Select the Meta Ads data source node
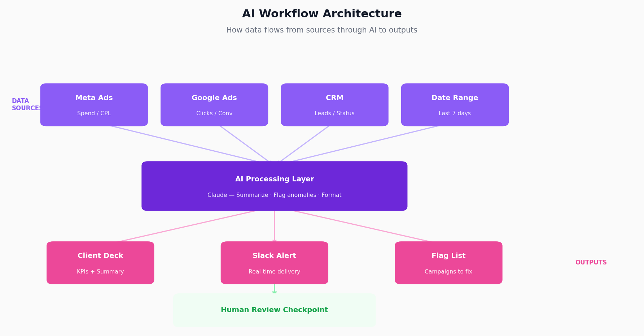Viewport: 644px width, 336px height. pyautogui.click(x=94, y=105)
